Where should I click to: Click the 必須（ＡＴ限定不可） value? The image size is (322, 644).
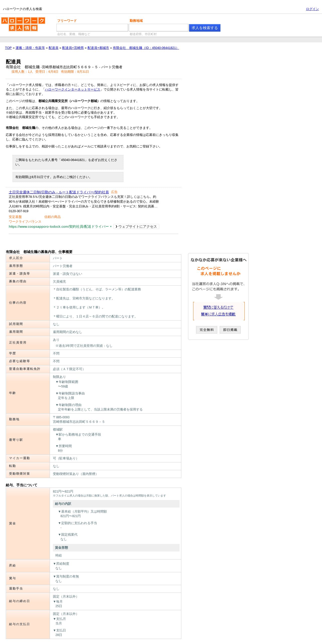69,369
